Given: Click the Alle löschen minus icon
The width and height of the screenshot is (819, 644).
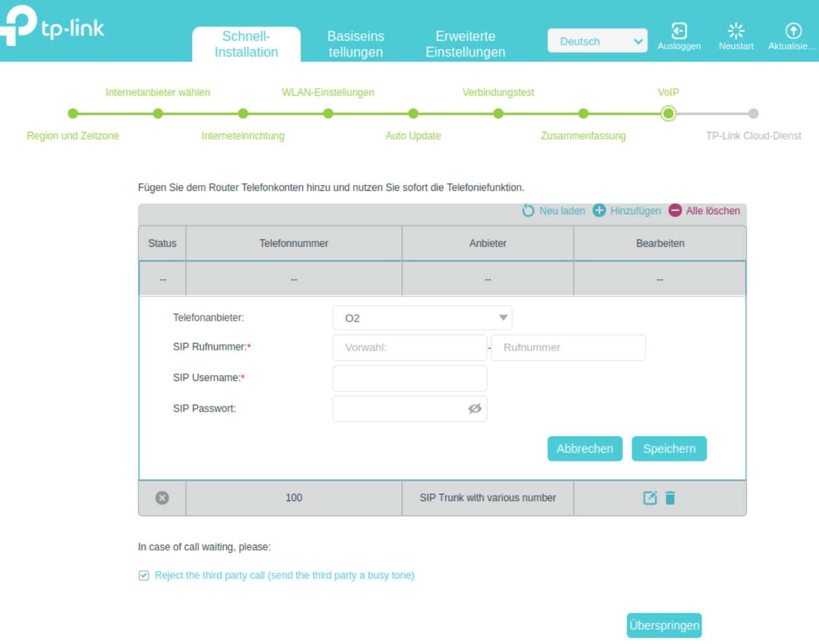Looking at the screenshot, I should point(675,211).
